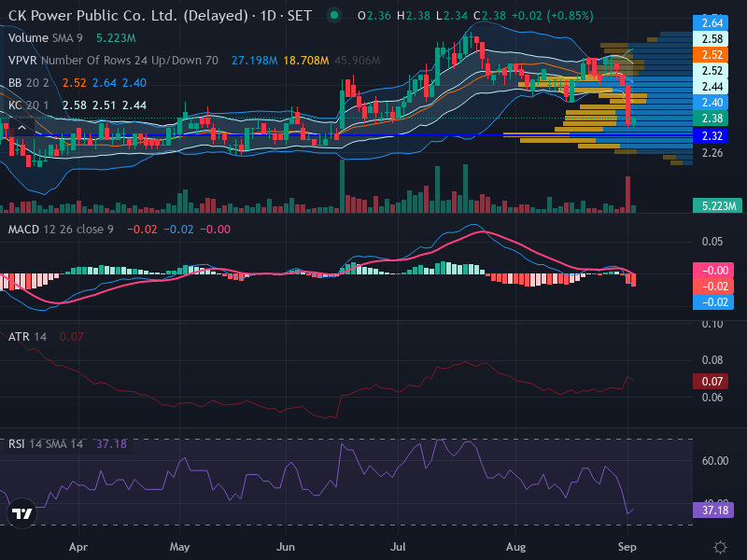Click the 37.18 RSI value label
The image size is (747, 560).
pos(713,511)
